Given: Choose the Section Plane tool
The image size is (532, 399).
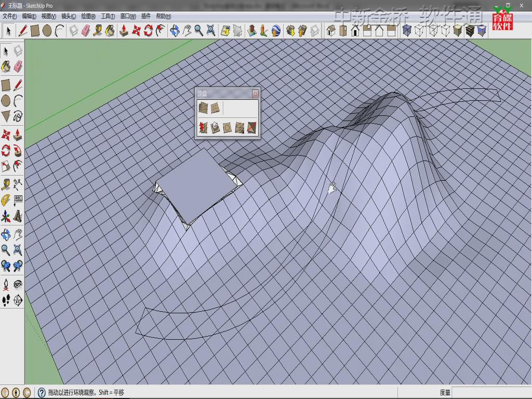Looking at the screenshot, I should coord(18,300).
